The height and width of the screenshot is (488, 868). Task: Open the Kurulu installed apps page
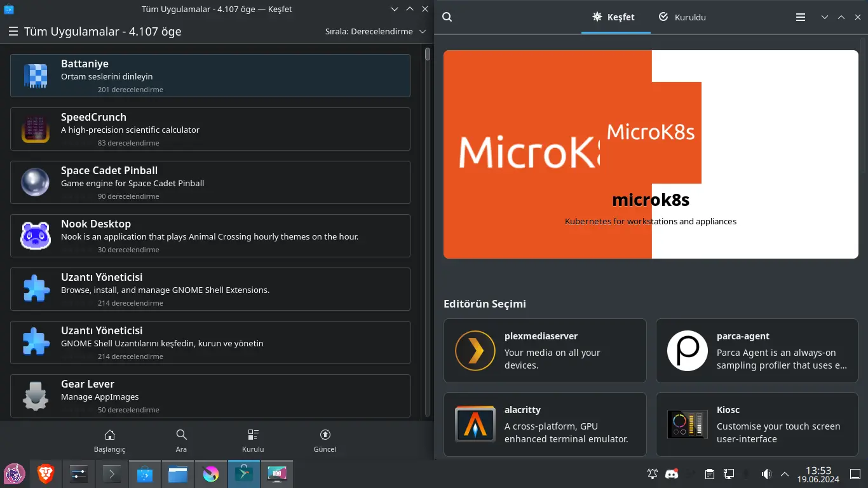(253, 440)
